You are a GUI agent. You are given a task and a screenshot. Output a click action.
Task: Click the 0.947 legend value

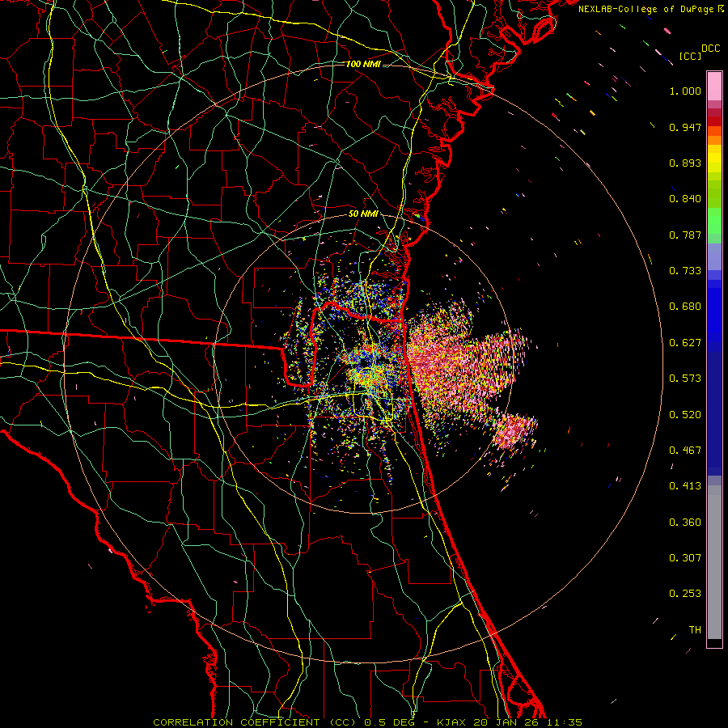(685, 127)
